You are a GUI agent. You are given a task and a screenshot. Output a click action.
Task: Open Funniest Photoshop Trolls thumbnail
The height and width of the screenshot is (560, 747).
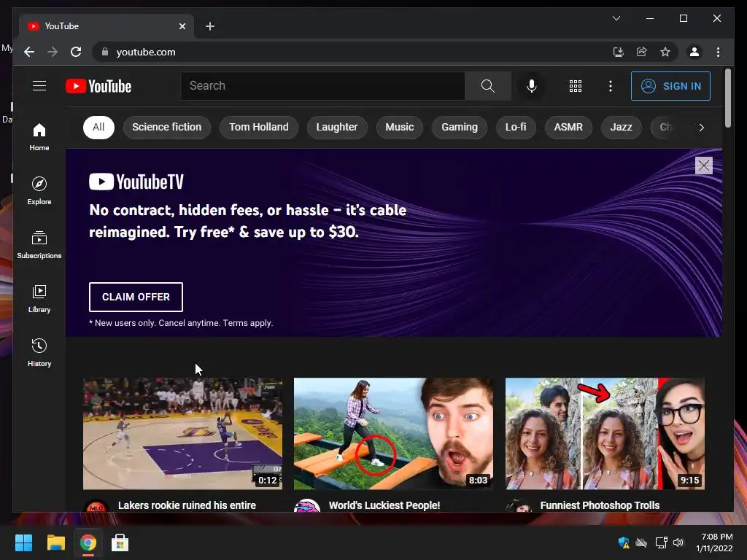point(605,433)
